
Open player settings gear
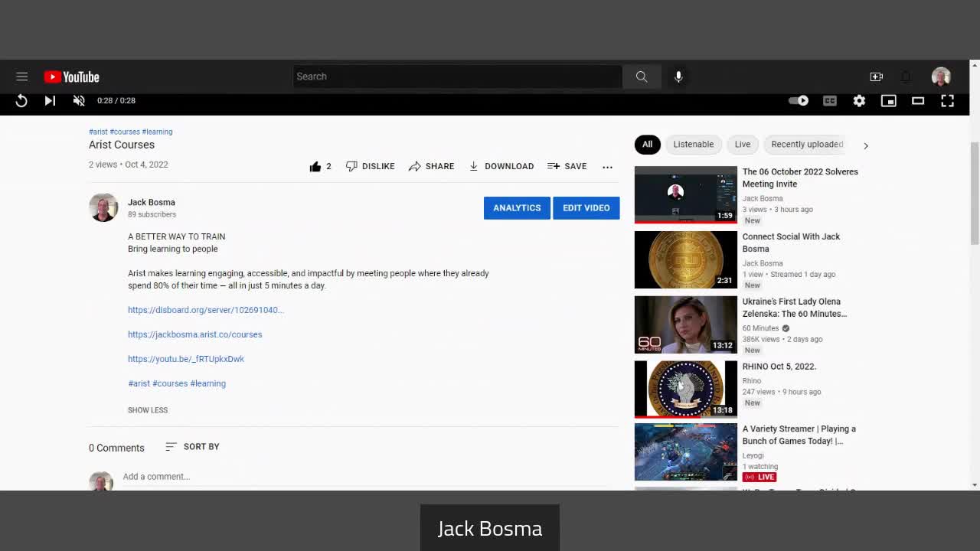[x=859, y=100]
